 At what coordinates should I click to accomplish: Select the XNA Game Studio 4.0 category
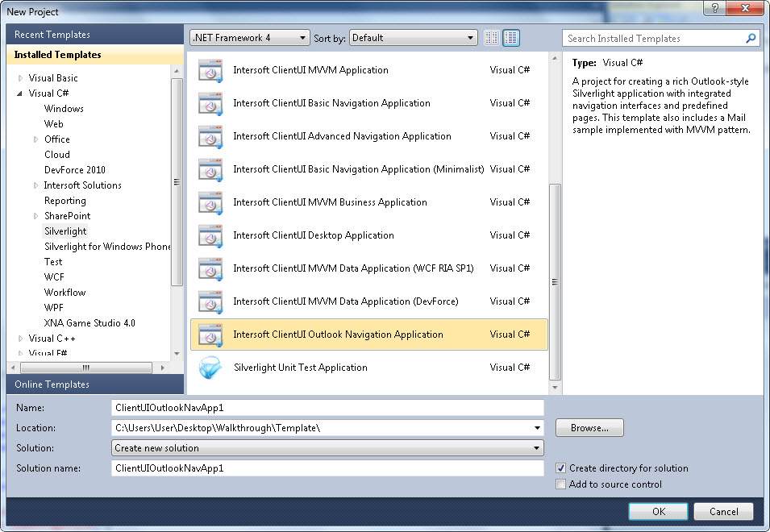[x=89, y=323]
